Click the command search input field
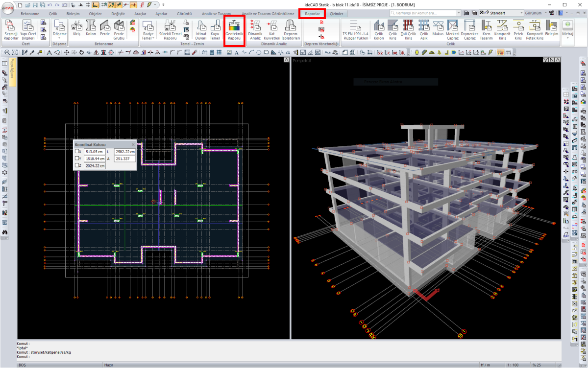 click(421, 13)
